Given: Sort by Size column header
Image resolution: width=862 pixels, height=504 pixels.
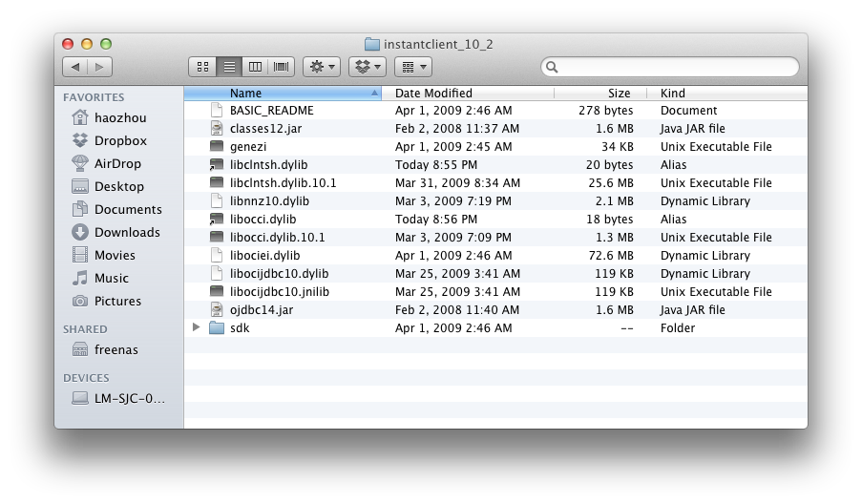Looking at the screenshot, I should (x=600, y=94).
